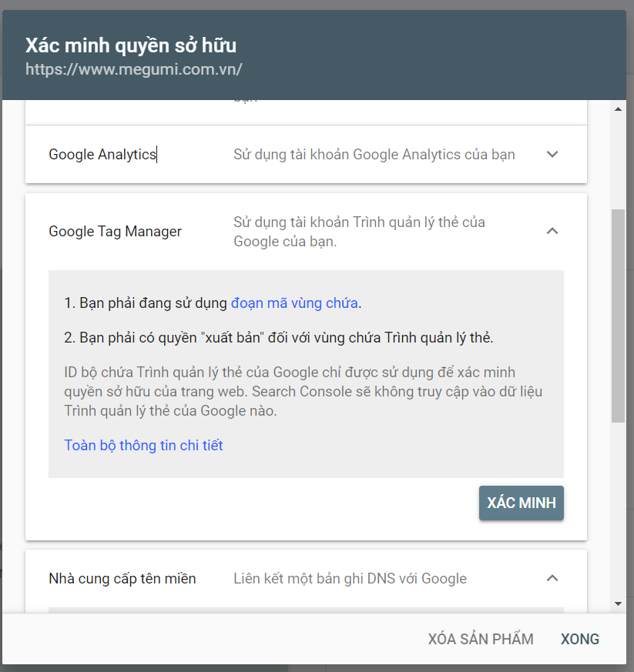The height and width of the screenshot is (672, 634).
Task: Click Liên kết một bản ghi DNS description
Action: [x=350, y=579]
